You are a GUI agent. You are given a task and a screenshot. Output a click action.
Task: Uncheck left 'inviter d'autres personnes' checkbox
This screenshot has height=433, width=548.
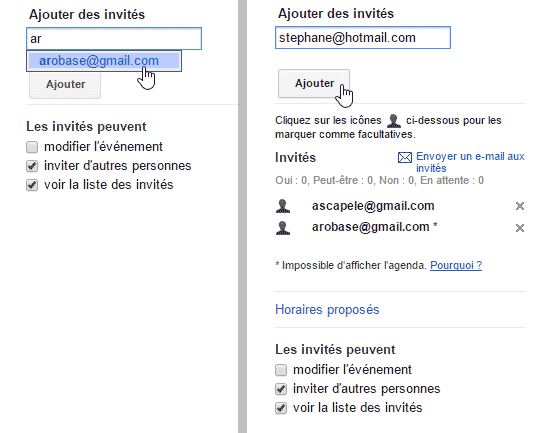coord(32,166)
